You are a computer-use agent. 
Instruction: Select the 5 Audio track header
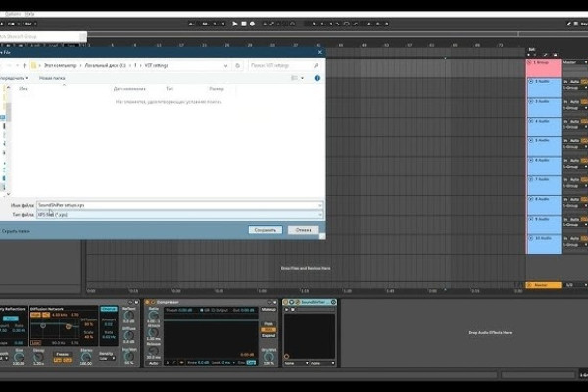[x=544, y=146]
